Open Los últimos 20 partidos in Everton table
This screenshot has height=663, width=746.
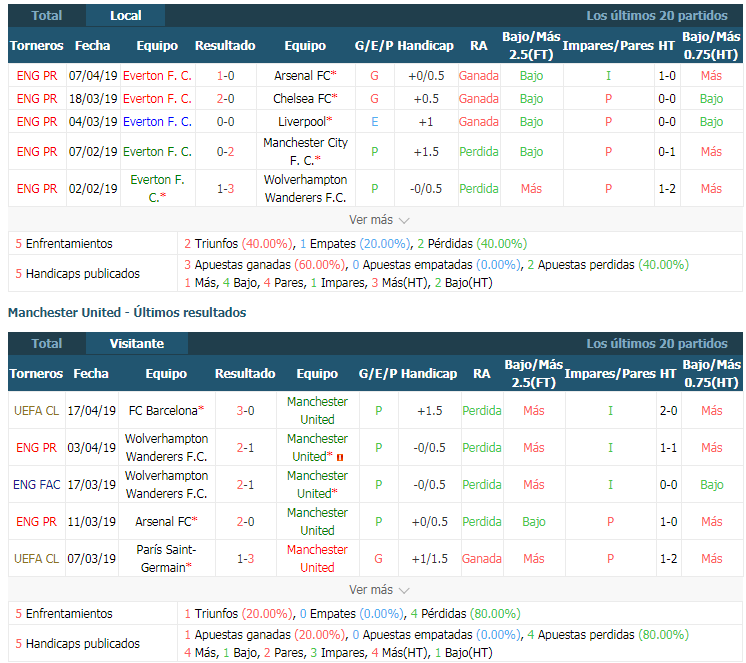[x=657, y=16]
